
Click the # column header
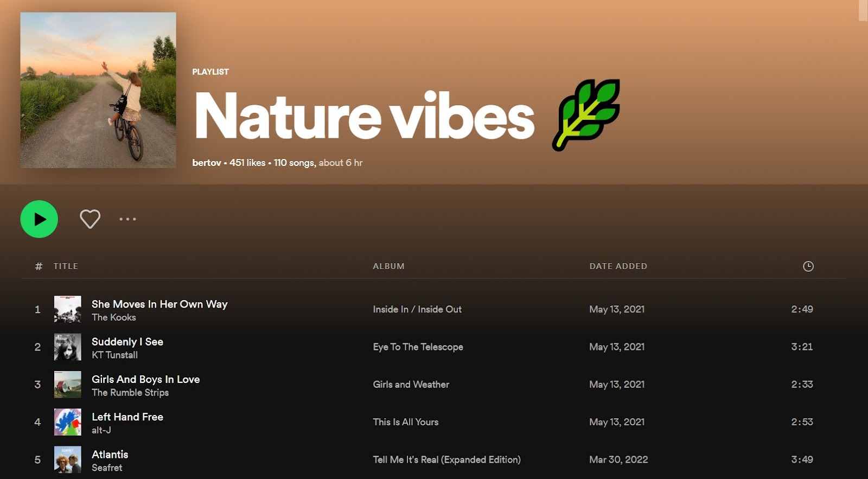tap(39, 266)
